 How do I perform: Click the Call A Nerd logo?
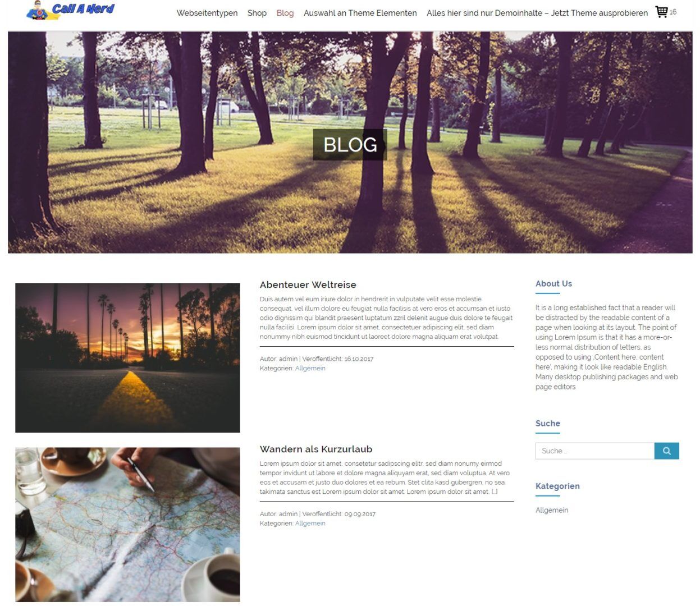pos(71,11)
